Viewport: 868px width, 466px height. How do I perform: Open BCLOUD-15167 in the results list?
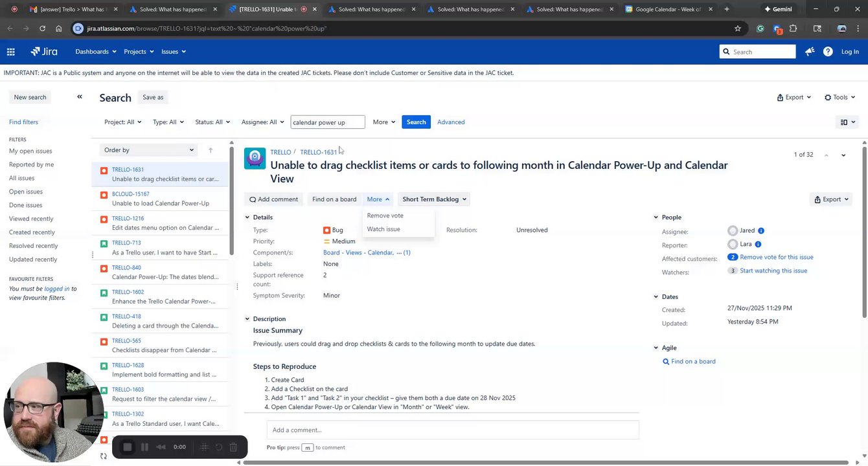coord(161,199)
